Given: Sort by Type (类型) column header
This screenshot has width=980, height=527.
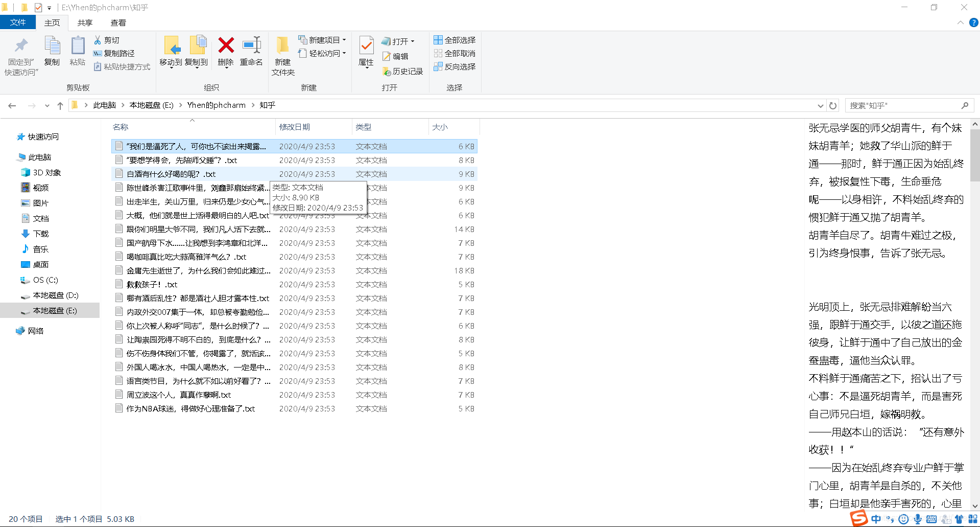Looking at the screenshot, I should click(390, 127).
